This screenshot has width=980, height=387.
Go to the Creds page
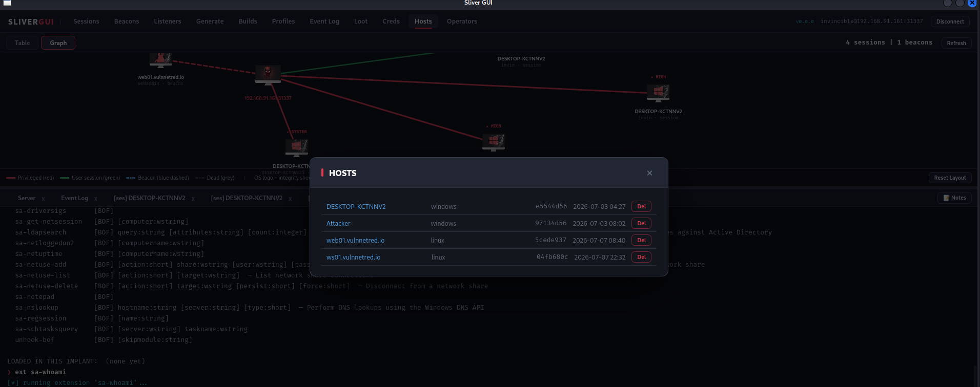point(391,21)
